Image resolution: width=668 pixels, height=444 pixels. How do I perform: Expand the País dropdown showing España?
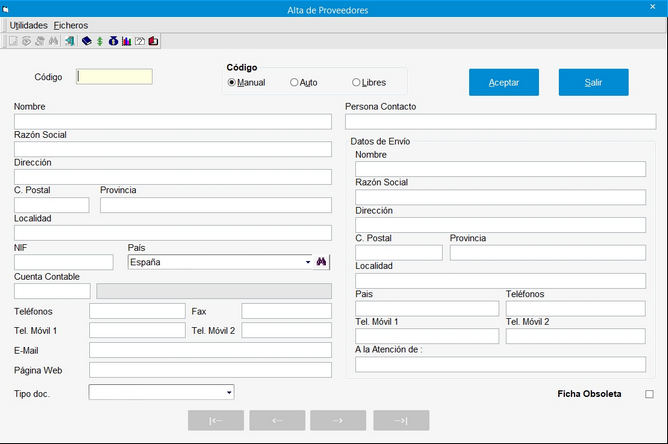(x=308, y=262)
